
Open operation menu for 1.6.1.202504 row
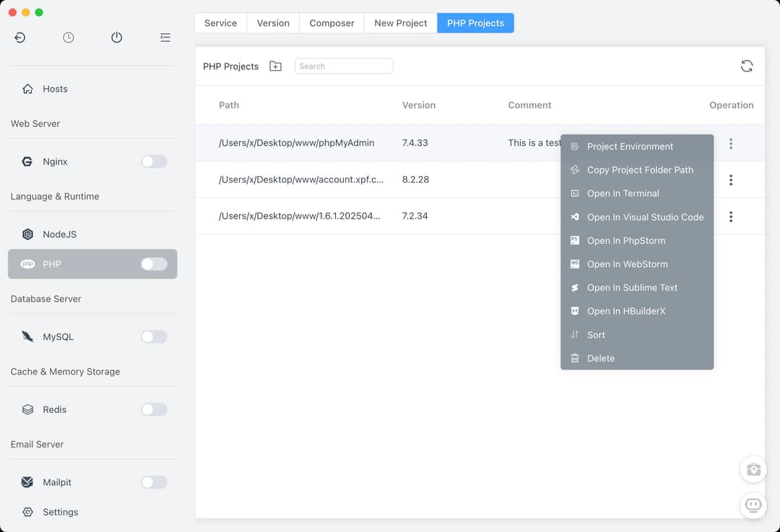coord(731,217)
